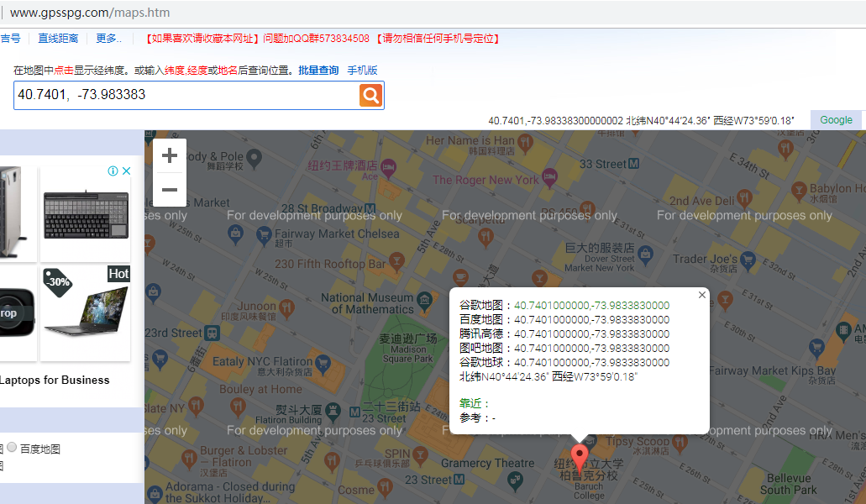This screenshot has width=866, height=504.
Task: Click the Fairway Market Chelsea cart icon
Action: [264, 235]
